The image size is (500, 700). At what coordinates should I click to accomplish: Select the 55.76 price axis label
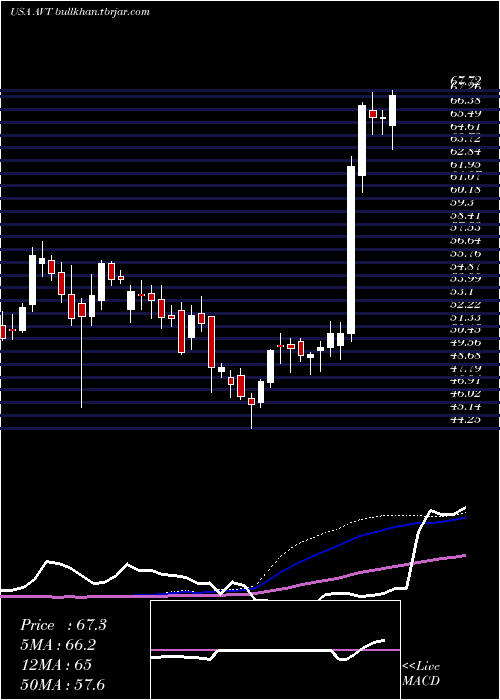click(x=465, y=254)
